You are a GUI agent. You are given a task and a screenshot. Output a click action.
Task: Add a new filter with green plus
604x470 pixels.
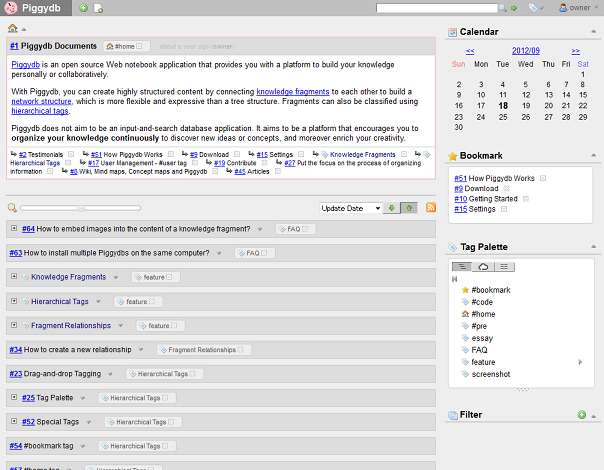click(x=581, y=414)
